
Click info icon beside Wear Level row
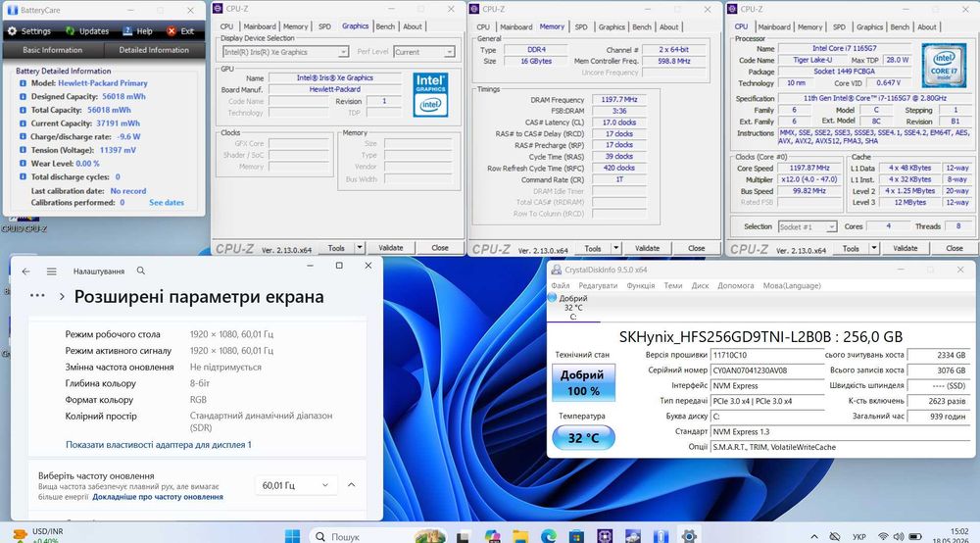24,163
